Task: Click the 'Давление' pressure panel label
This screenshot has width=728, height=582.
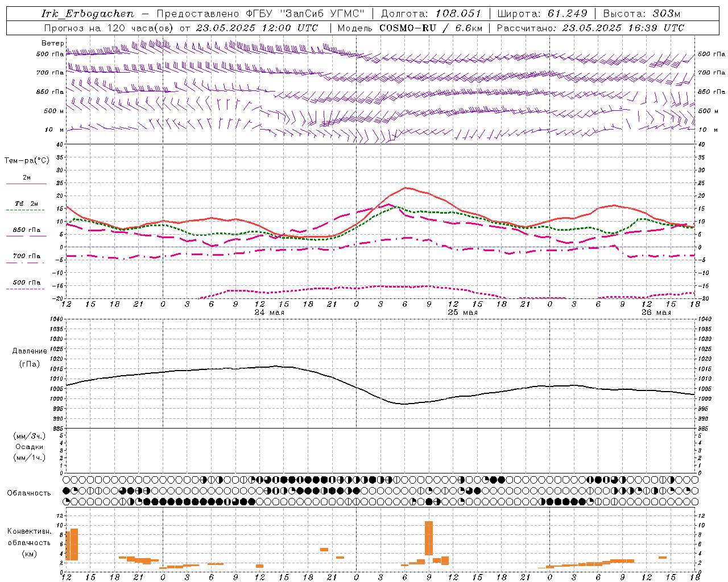Action: click(30, 351)
